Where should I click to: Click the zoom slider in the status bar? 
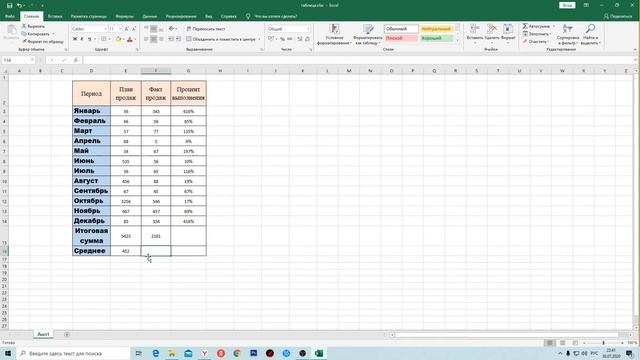click(603, 343)
